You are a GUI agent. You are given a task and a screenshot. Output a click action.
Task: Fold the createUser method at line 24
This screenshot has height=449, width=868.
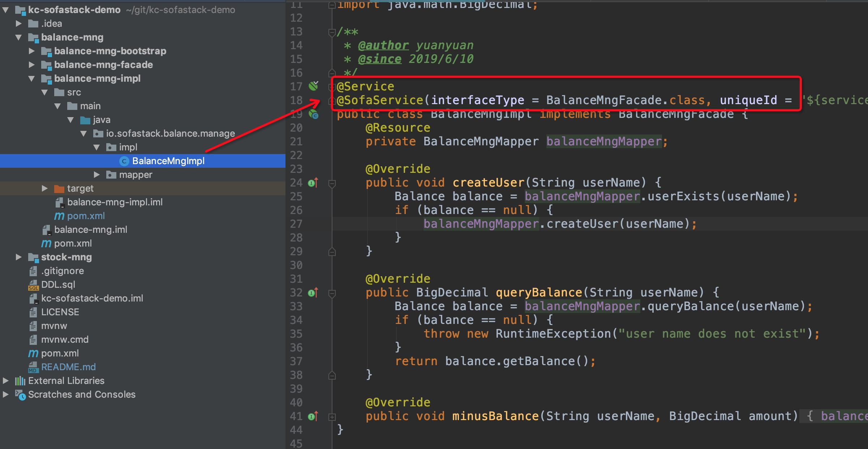point(332,184)
